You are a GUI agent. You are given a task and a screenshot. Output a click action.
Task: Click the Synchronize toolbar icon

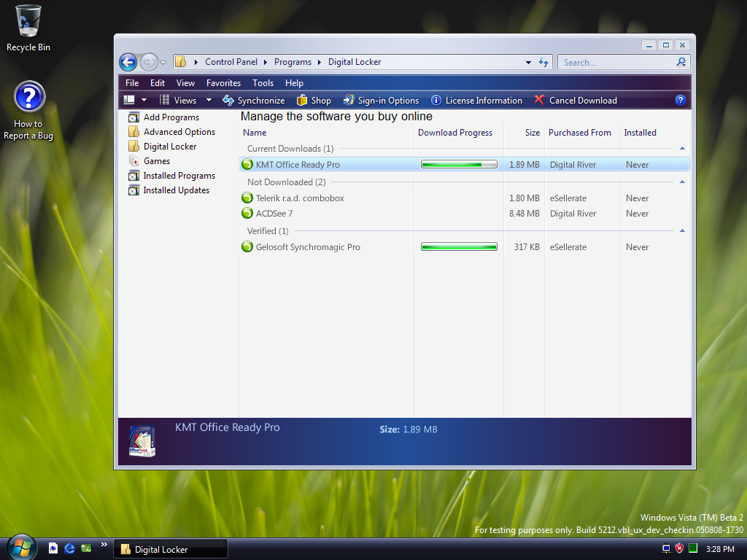tap(228, 101)
